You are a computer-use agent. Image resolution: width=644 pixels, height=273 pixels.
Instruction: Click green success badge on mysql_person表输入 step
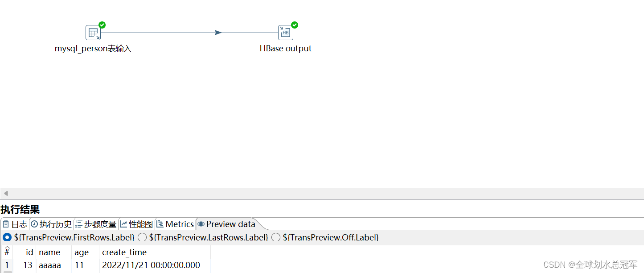coord(101,25)
